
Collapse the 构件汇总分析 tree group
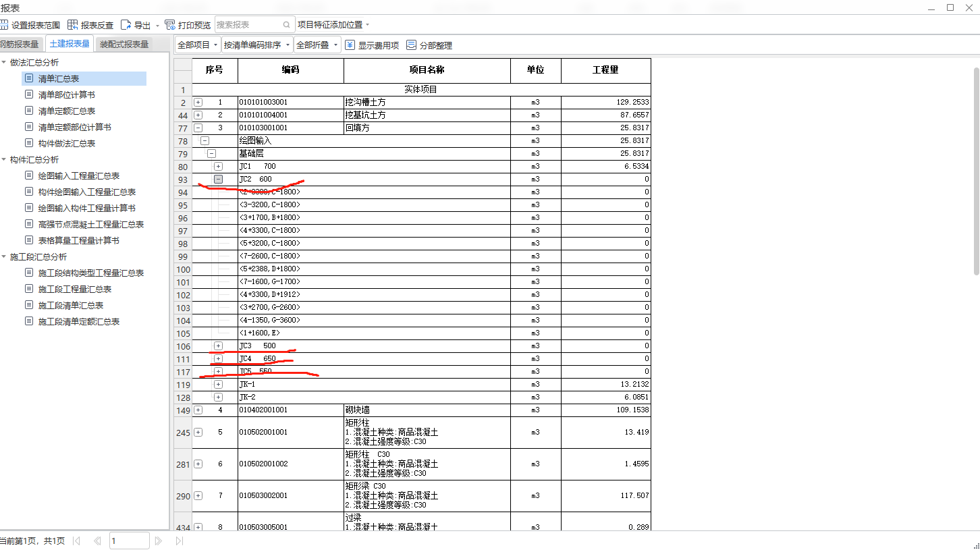click(x=4, y=159)
